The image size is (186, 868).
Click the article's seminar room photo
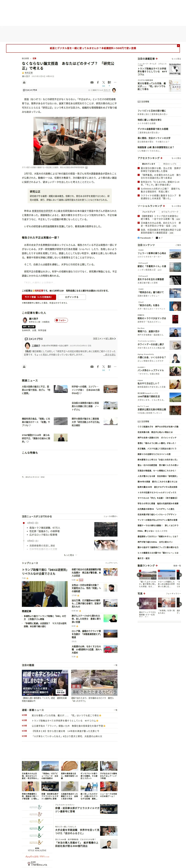tap(70, 141)
